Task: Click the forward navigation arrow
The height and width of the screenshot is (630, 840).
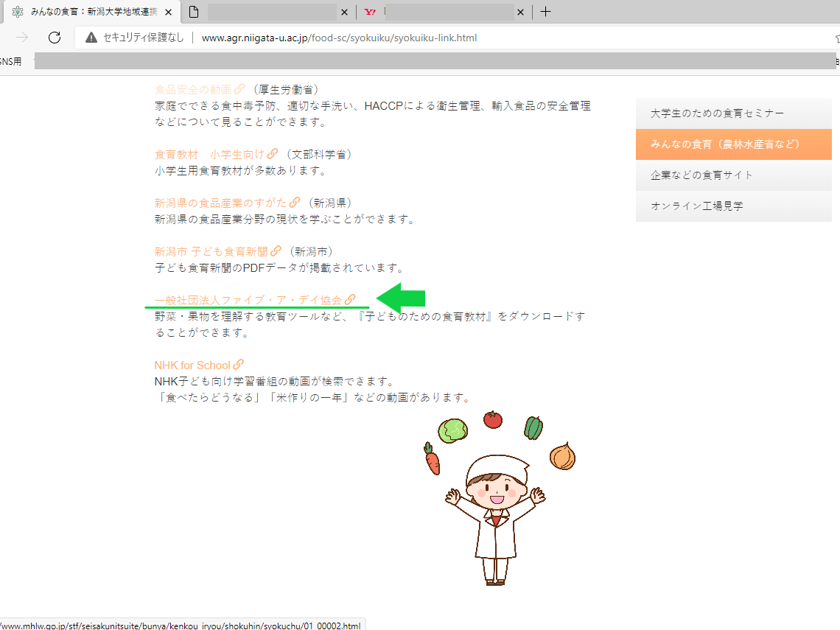Action: (22, 38)
